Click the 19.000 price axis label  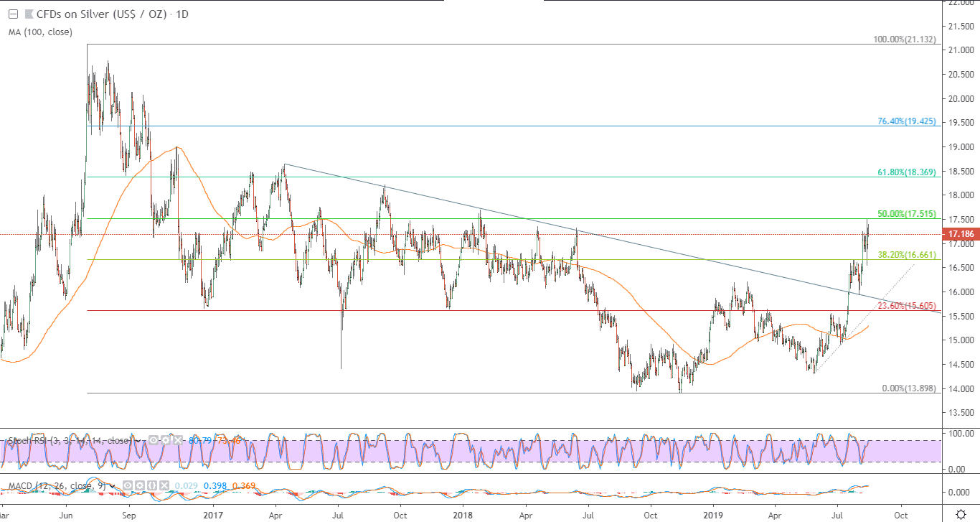[x=961, y=147]
